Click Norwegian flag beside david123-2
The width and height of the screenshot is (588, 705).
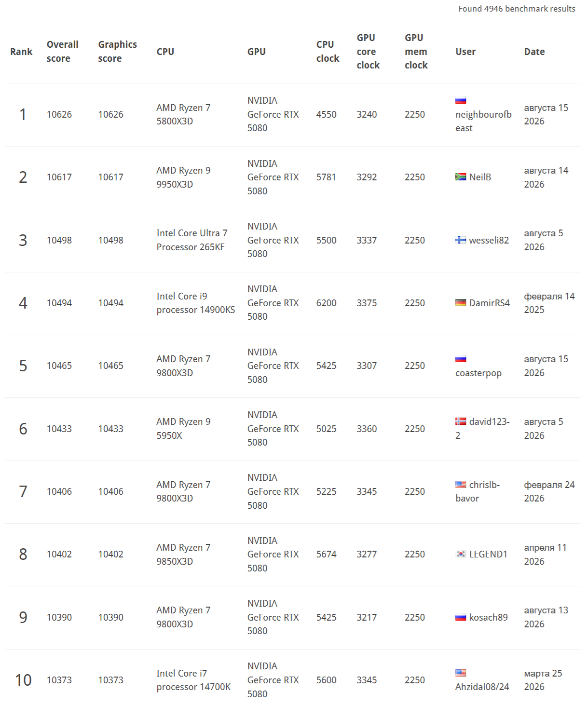tap(461, 421)
